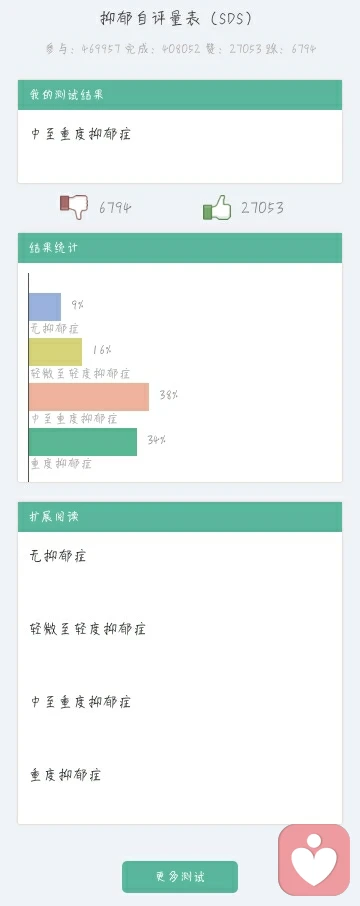Click the dislike count 6794
The height and width of the screenshot is (906, 360).
(x=115, y=207)
